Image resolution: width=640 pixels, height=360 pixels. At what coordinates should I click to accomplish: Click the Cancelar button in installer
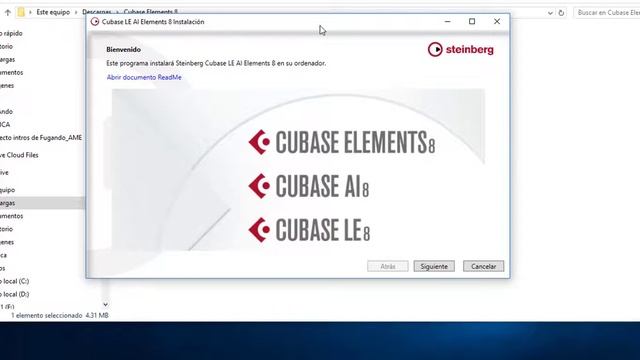click(x=483, y=266)
